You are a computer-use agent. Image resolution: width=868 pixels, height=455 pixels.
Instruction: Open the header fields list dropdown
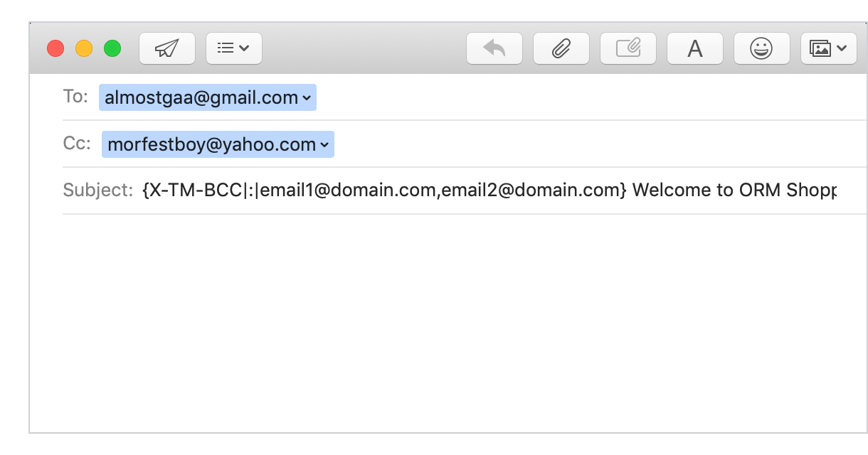tap(233, 48)
